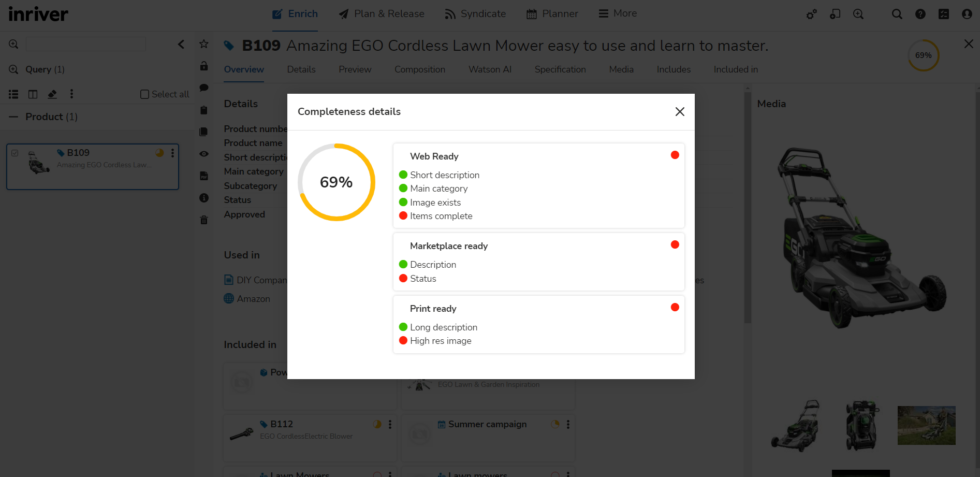Open the B112 card three-dot menu
Viewport: 980px width, 477px height.
[390, 424]
